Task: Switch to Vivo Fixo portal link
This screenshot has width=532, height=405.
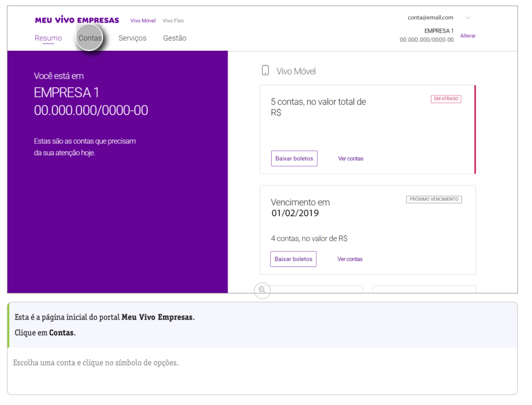Action: tap(173, 21)
